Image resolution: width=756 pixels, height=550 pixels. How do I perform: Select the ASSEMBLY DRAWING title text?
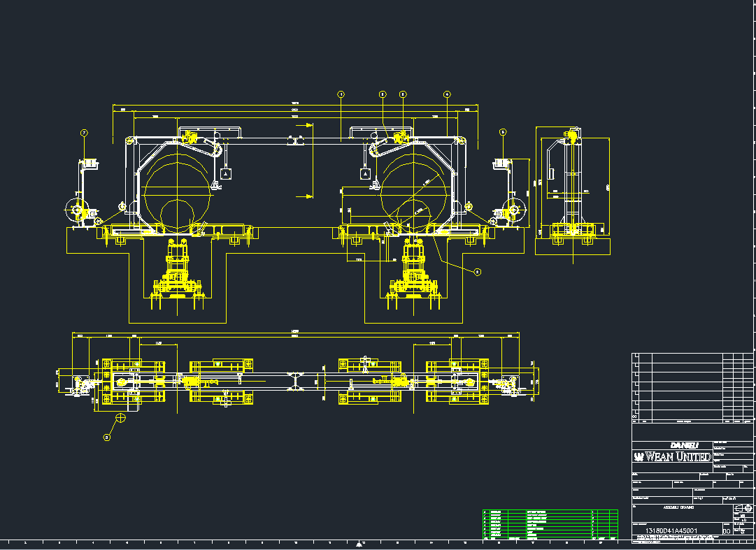(679, 507)
